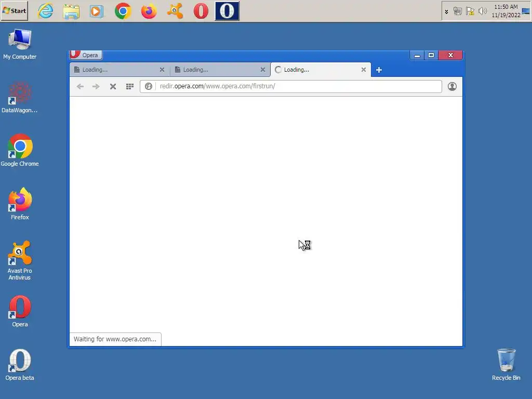
Task: Switch to the first Loading tab
Action: (119, 70)
